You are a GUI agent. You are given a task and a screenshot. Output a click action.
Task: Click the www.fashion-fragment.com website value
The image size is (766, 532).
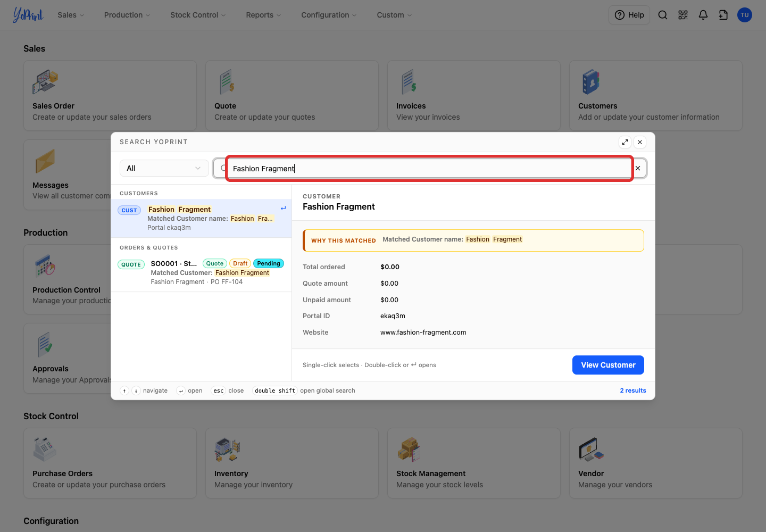[x=423, y=332]
